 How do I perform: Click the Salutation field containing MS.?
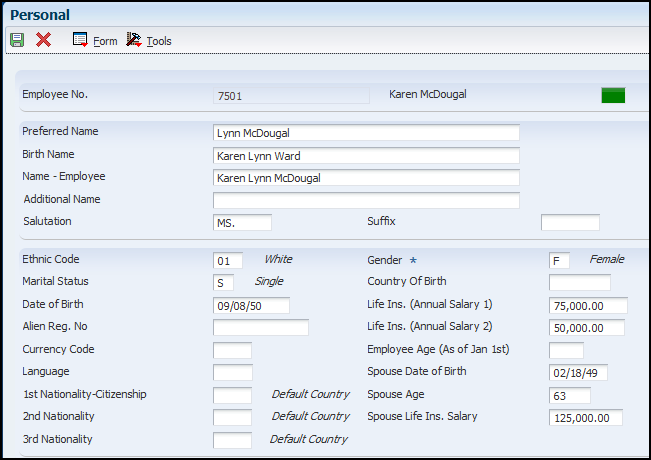pyautogui.click(x=242, y=223)
